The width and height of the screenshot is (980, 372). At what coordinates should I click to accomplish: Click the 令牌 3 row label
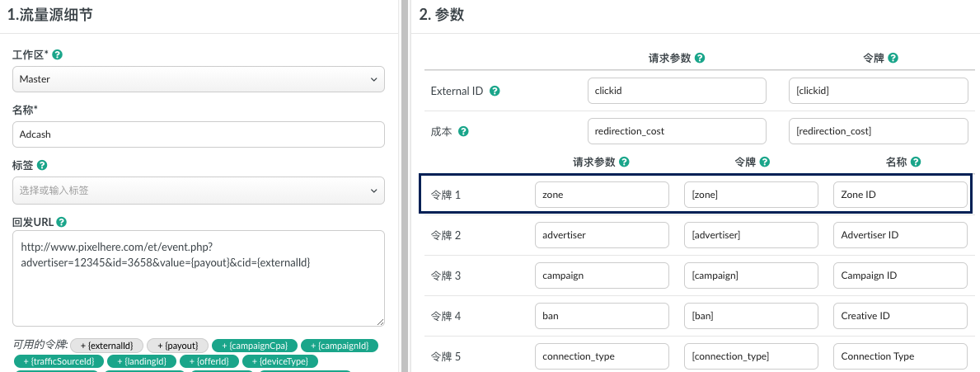(446, 275)
